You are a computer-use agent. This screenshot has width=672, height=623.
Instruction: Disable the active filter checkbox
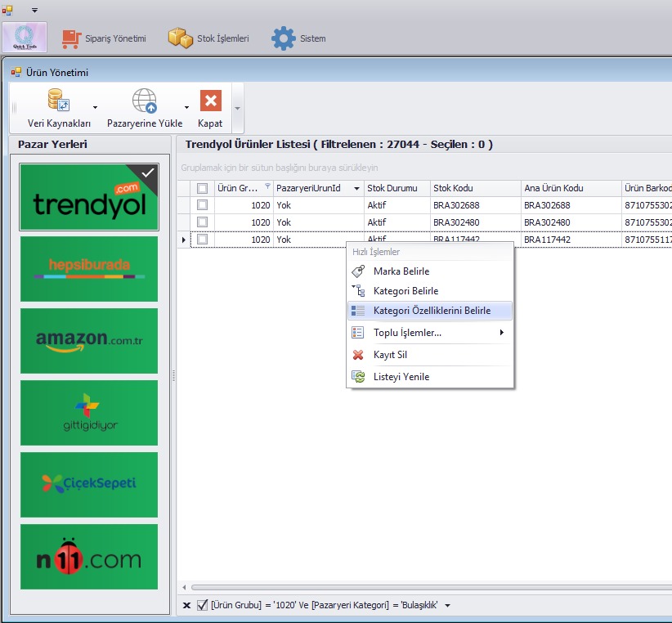[202, 605]
